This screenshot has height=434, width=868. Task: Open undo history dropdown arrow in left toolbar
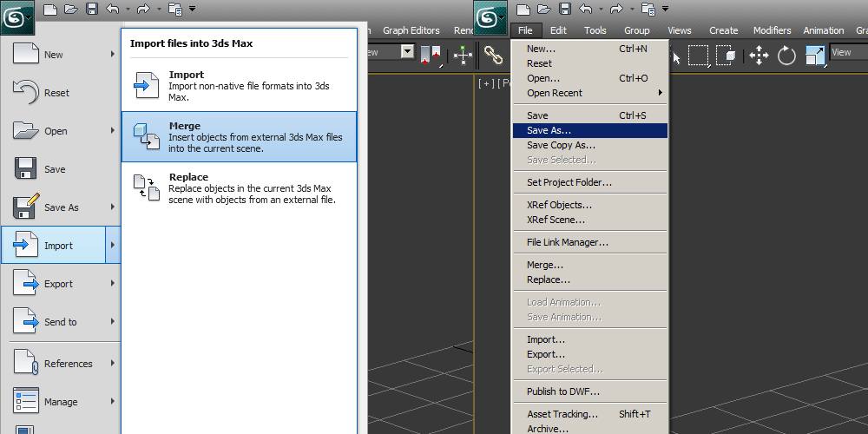128,9
